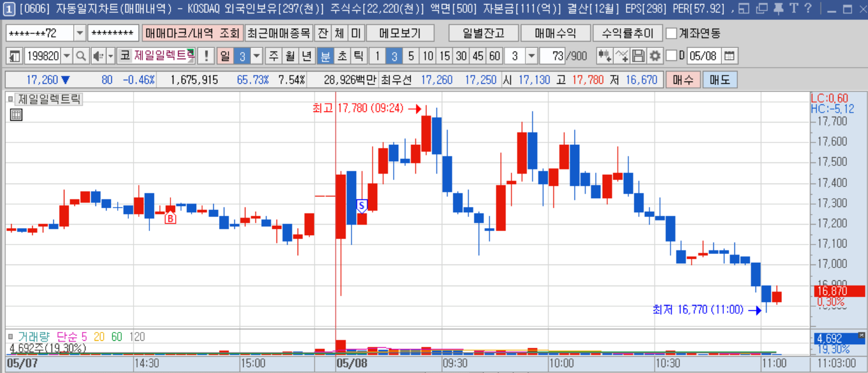This screenshot has height=373, width=868.
Task: Click the 매매수익 button
Action: [x=555, y=33]
